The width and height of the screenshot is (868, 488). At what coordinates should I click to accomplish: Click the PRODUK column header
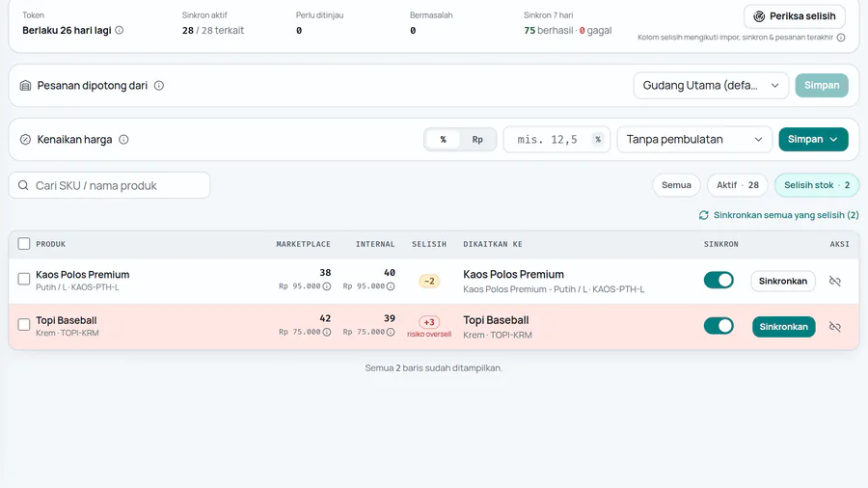(x=50, y=244)
